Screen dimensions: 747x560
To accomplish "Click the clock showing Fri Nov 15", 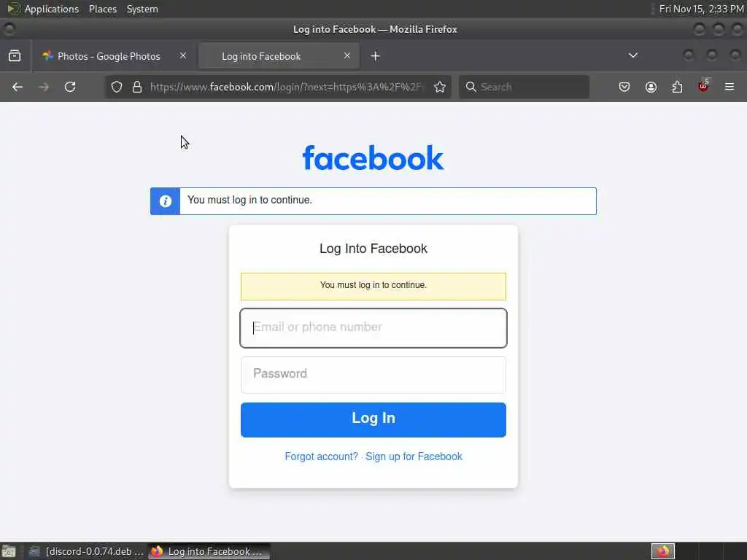I will pyautogui.click(x=701, y=9).
